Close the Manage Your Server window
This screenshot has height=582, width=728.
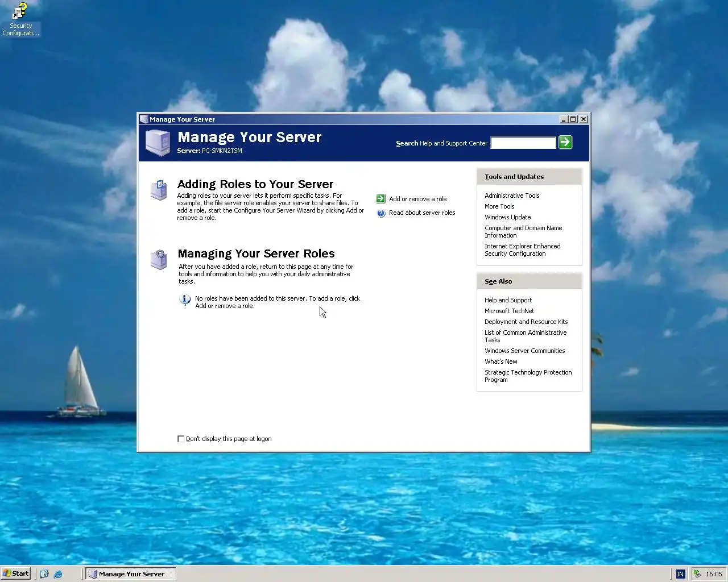click(584, 119)
